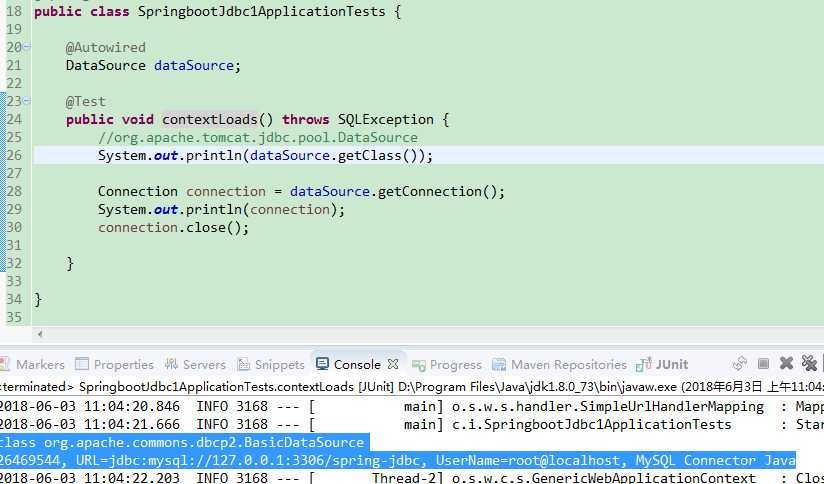This screenshot has height=484, width=824.
Task: Click line number 26 in gutter
Action: (x=14, y=155)
